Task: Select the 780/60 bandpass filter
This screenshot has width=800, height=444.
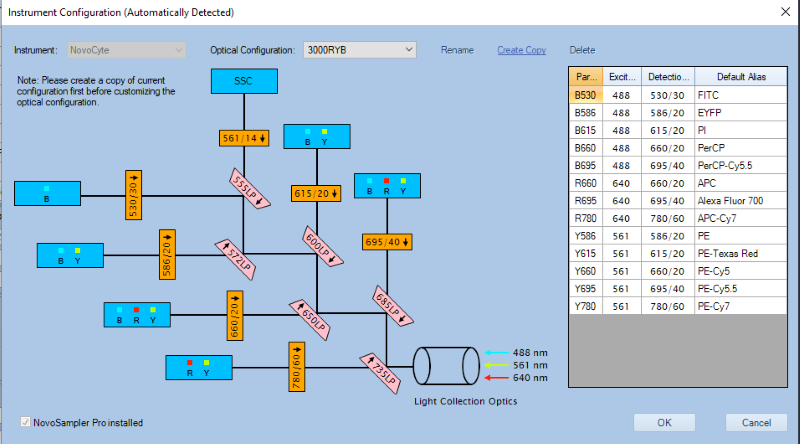Action: pos(296,367)
